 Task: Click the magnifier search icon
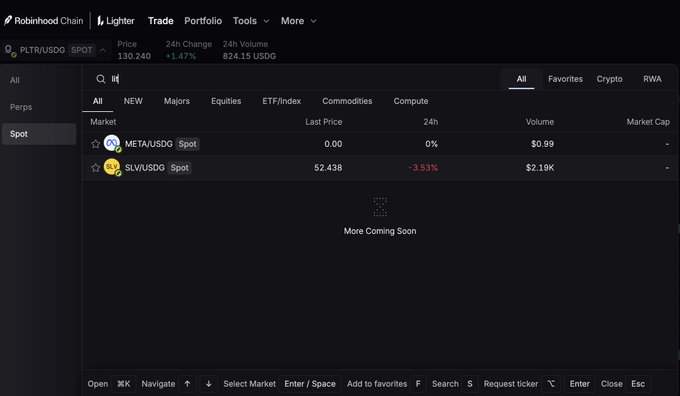click(101, 79)
